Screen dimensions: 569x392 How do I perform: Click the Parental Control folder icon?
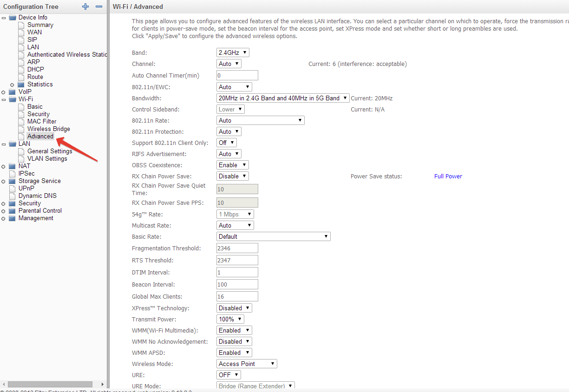click(x=12, y=210)
